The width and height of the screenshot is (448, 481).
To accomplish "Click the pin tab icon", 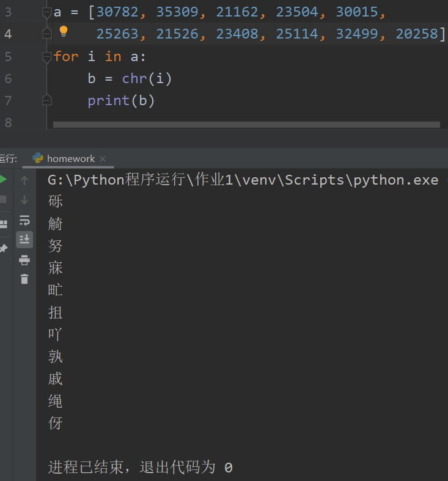I will coord(3,248).
